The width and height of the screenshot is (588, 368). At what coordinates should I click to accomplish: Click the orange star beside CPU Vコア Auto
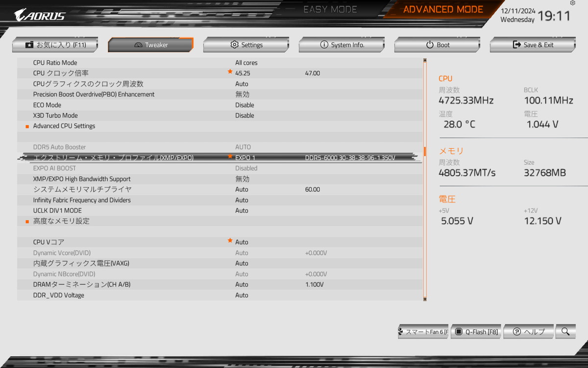coord(230,240)
